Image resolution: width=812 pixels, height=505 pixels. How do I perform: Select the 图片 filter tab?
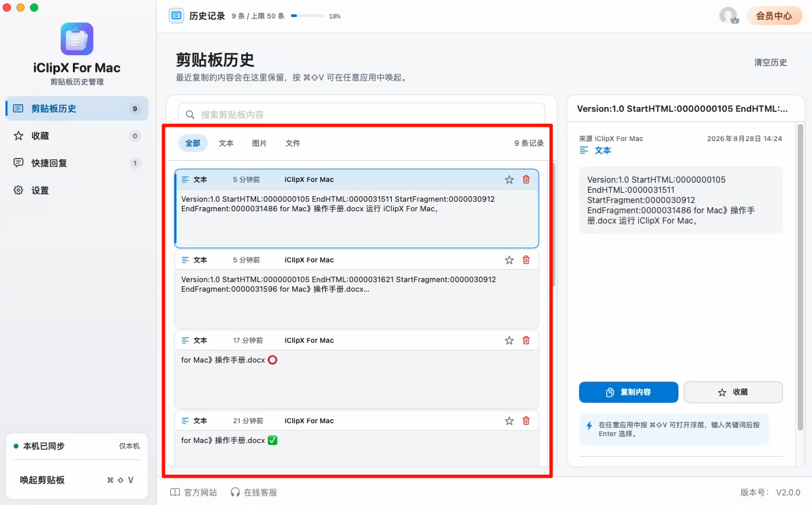259,143
